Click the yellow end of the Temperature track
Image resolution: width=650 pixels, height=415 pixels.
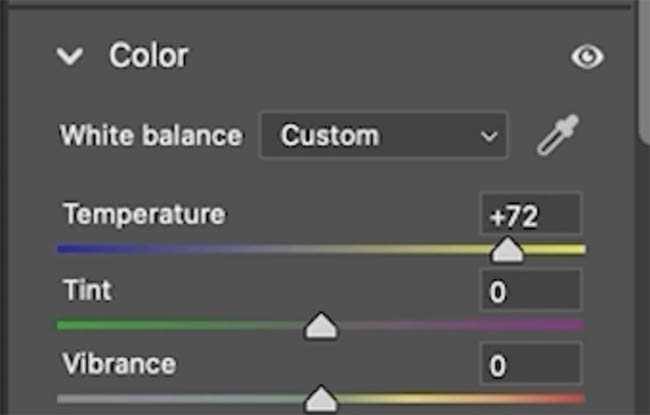(x=574, y=249)
